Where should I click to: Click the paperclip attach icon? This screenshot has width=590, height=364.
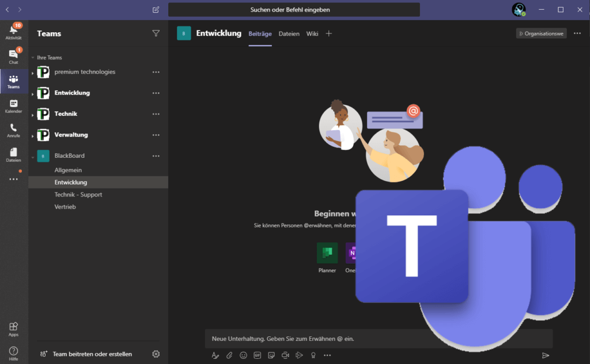pos(229,355)
